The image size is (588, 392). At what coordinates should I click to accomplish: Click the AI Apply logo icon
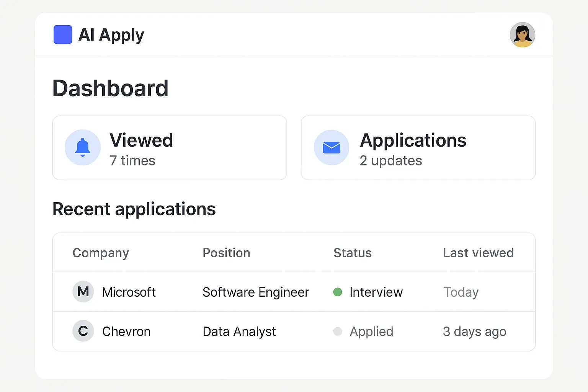point(62,34)
